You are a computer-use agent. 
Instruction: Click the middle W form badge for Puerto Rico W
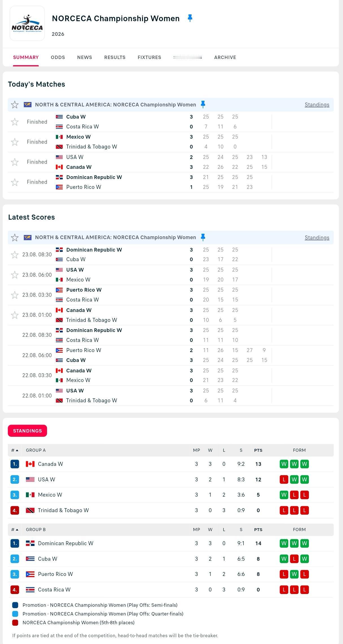(x=294, y=574)
